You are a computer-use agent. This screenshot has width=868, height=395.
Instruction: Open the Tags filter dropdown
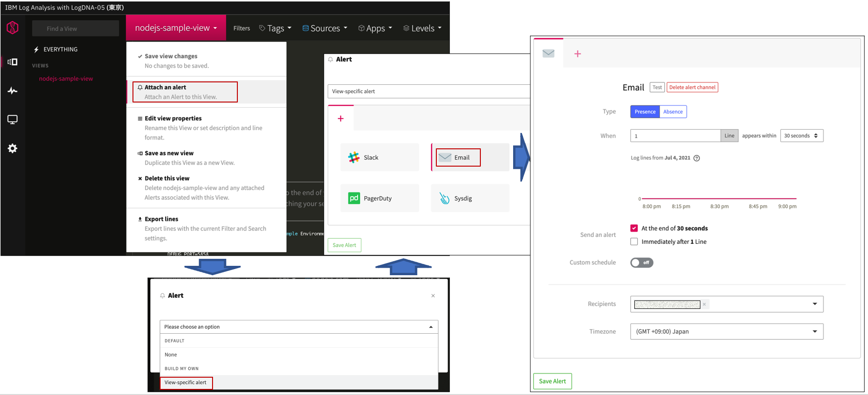tap(275, 28)
